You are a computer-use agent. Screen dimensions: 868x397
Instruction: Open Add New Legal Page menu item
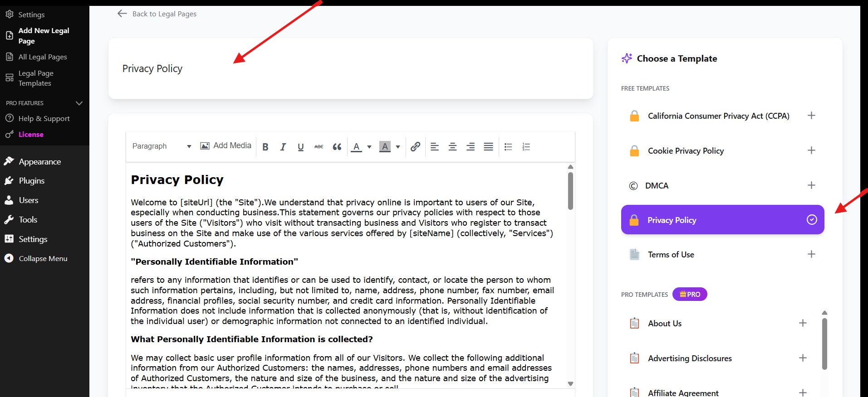click(x=44, y=36)
